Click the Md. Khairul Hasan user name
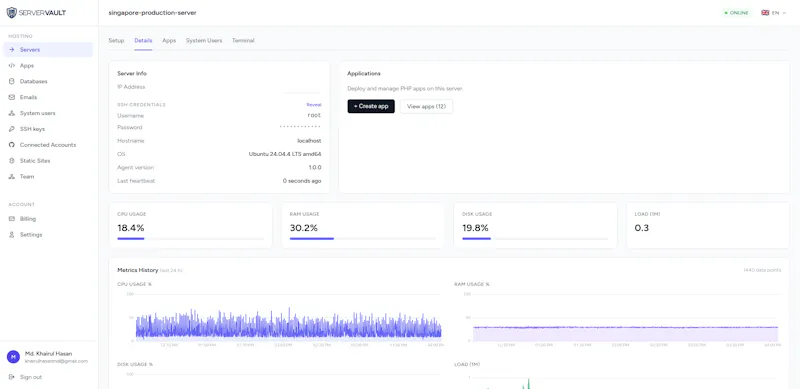The height and width of the screenshot is (389, 800). (x=48, y=353)
